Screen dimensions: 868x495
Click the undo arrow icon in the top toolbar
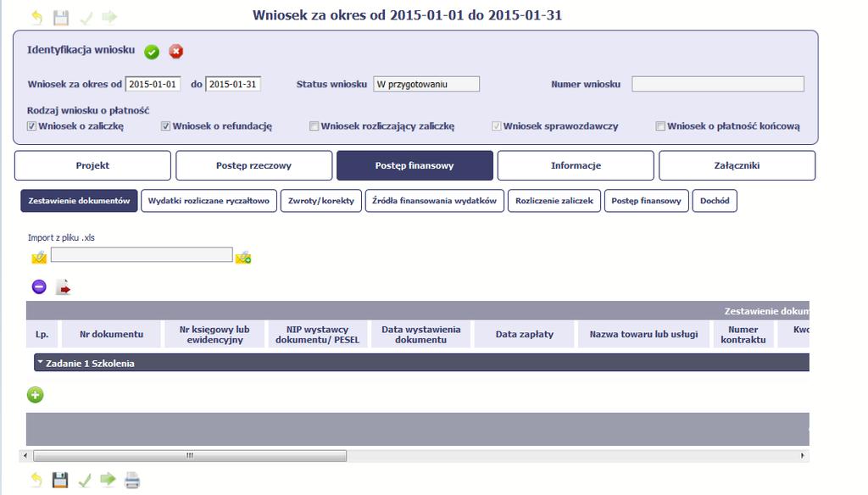[x=37, y=18]
